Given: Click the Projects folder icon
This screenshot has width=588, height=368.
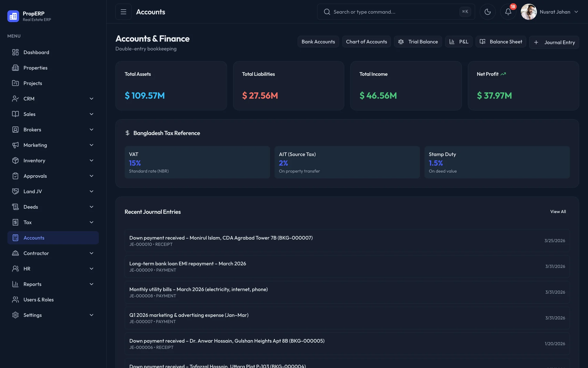Looking at the screenshot, I should [15, 83].
